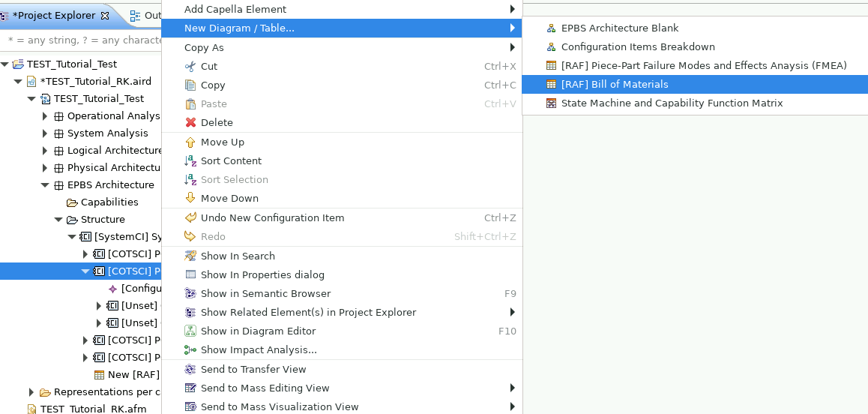Viewport: 868px width, 414px height.
Task: Select the TEST_Tutorial_RK.afm file
Action: 93,409
